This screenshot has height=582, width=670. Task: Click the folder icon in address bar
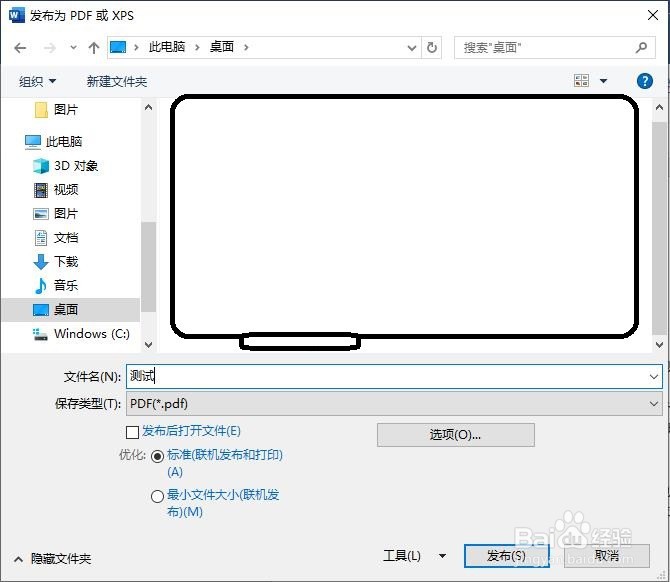118,47
